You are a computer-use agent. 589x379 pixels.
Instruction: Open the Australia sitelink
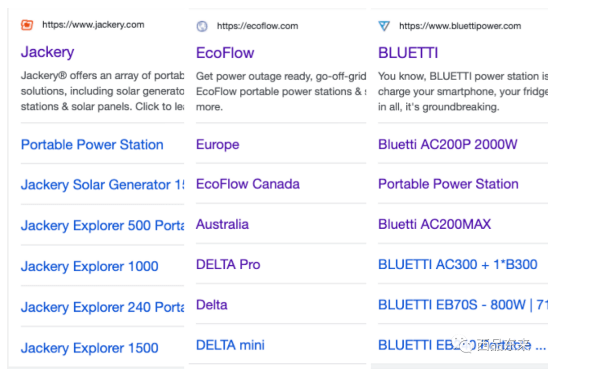pos(222,225)
